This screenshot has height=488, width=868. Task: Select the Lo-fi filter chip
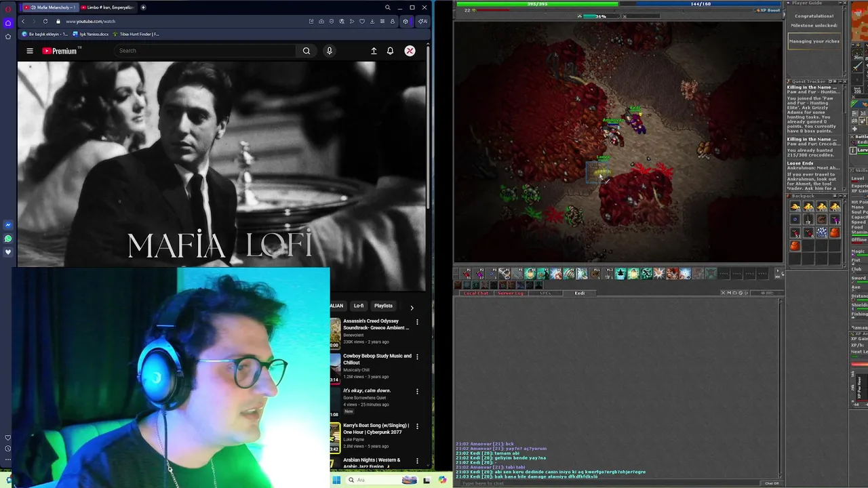coord(359,306)
